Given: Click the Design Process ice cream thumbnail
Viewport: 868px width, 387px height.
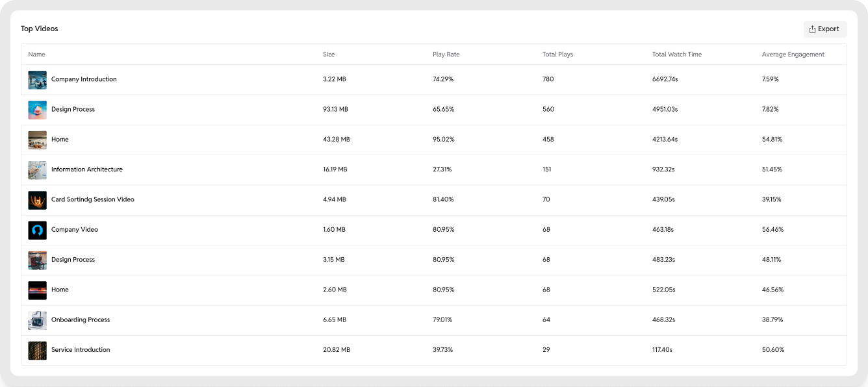Looking at the screenshot, I should 37,109.
